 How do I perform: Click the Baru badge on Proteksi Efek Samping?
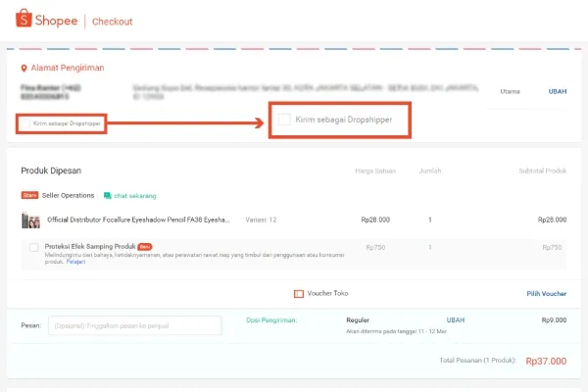click(x=145, y=247)
